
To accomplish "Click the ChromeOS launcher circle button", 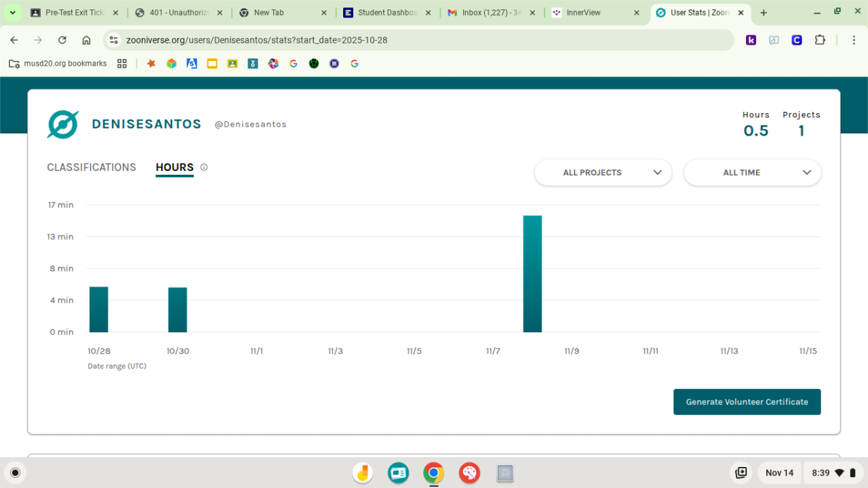I will pos(16,472).
